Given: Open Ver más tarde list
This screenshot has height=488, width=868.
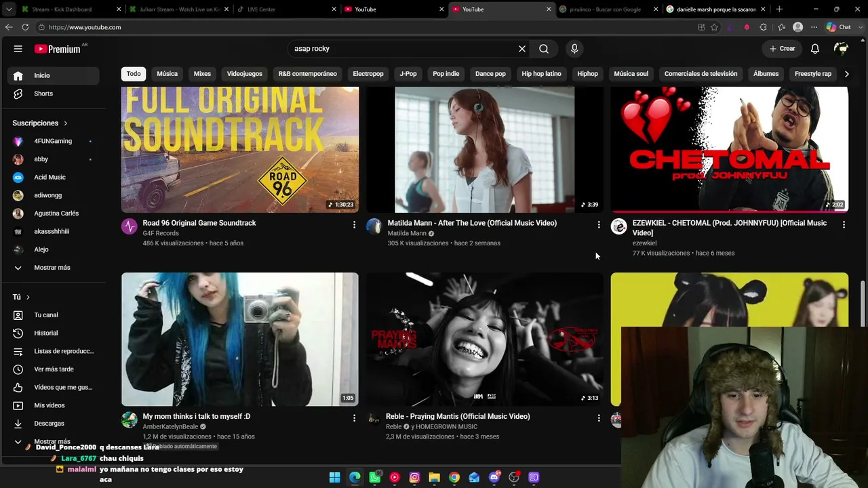Looking at the screenshot, I should click(x=54, y=369).
